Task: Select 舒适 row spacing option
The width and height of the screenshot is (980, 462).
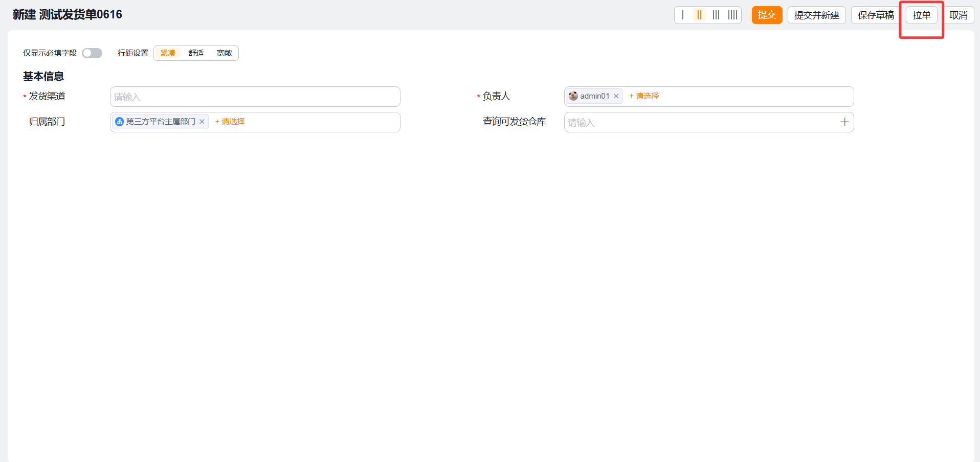Action: 196,53
